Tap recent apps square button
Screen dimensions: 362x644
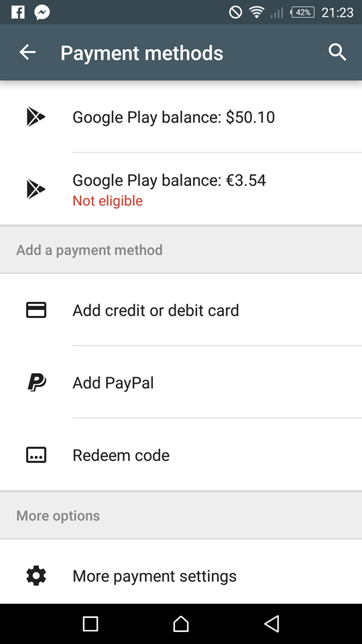[90, 623]
